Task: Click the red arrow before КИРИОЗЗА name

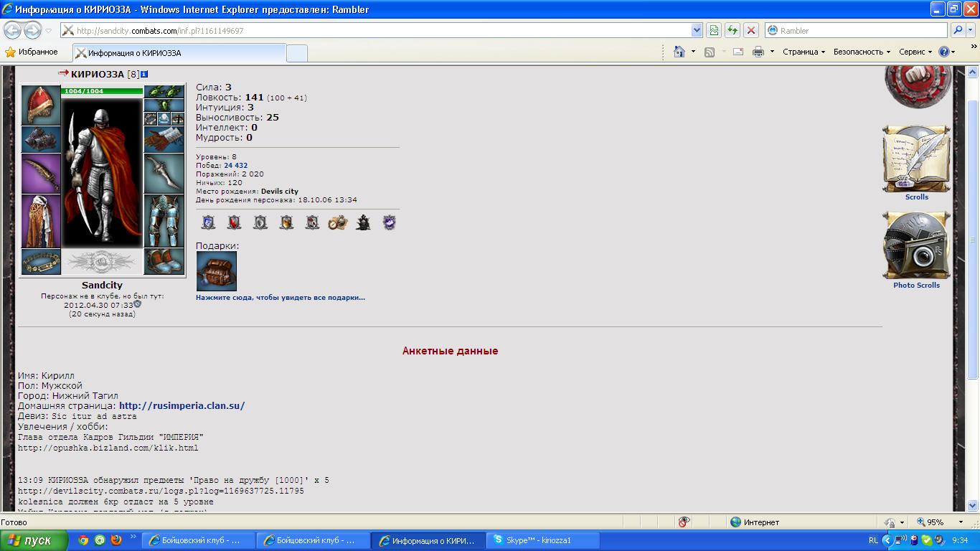Action: 63,73
